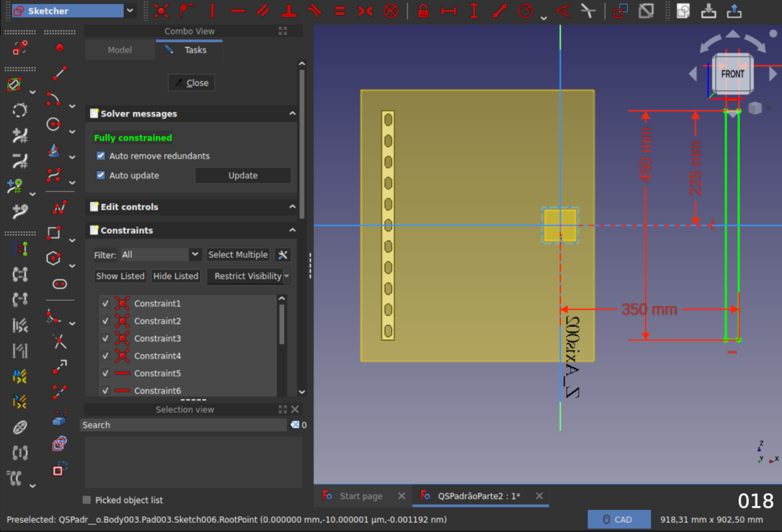Select the Angle constraint tool
The image size is (782, 532).
562,11
